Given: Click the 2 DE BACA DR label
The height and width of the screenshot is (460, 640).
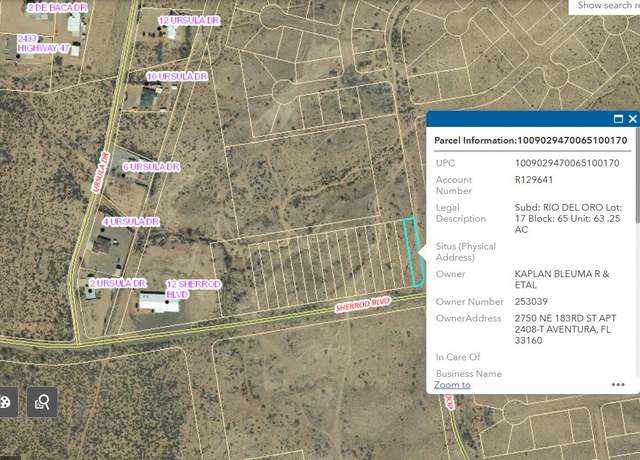Looking at the screenshot, I should (57, 7).
